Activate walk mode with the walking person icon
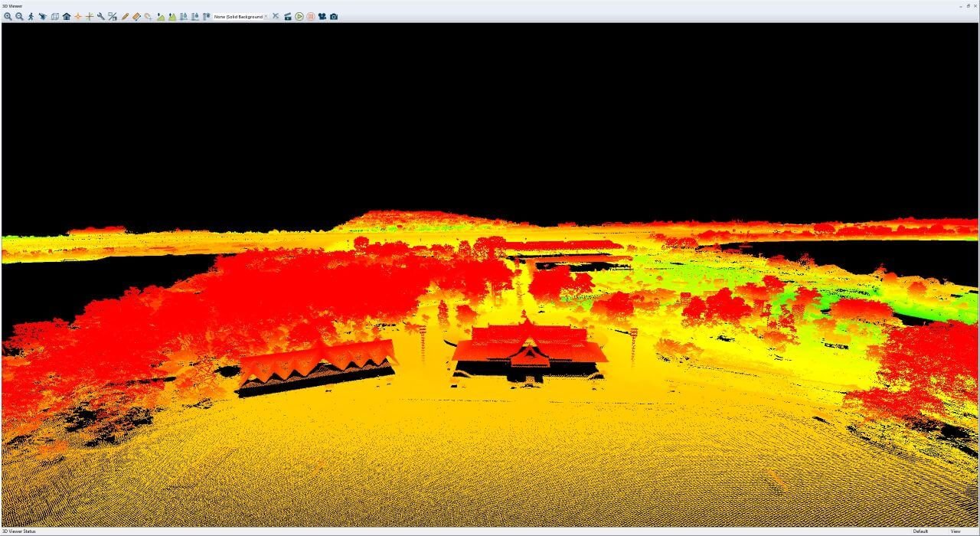This screenshot has height=536, width=980. pos(31,16)
